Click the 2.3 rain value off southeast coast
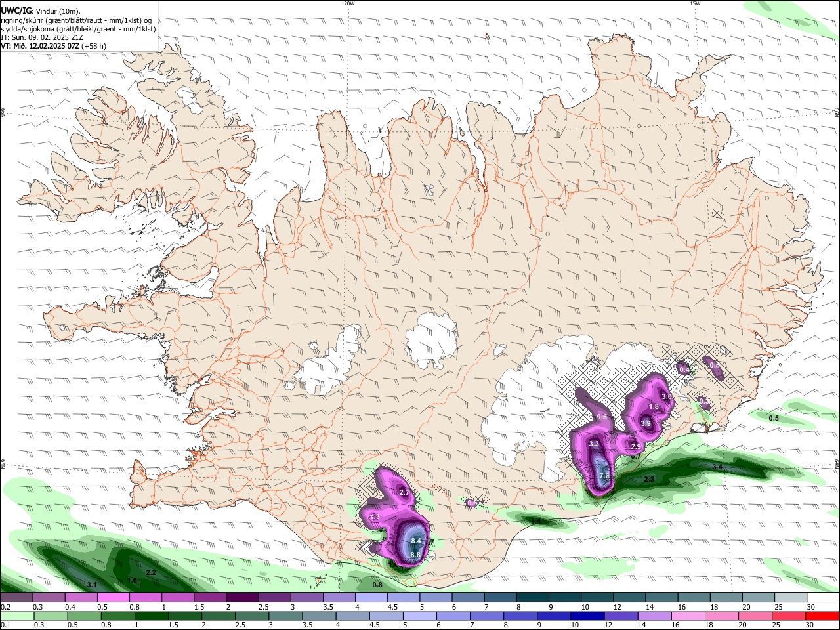The width and height of the screenshot is (840, 630). click(649, 479)
